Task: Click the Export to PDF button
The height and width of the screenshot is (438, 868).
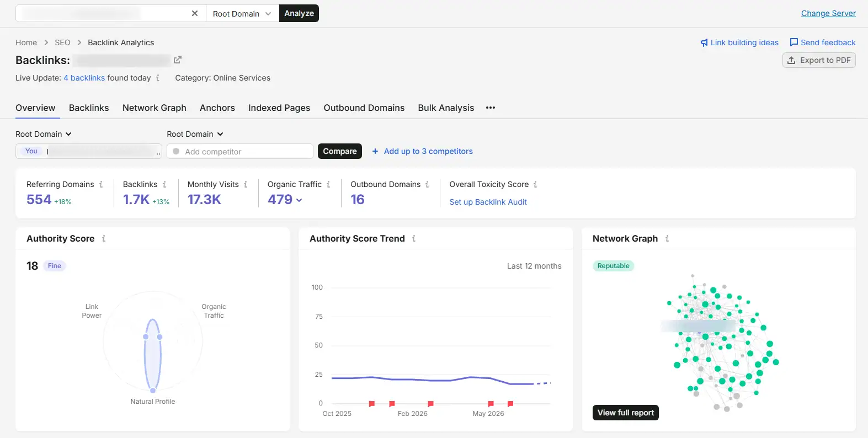Action: 819,60
